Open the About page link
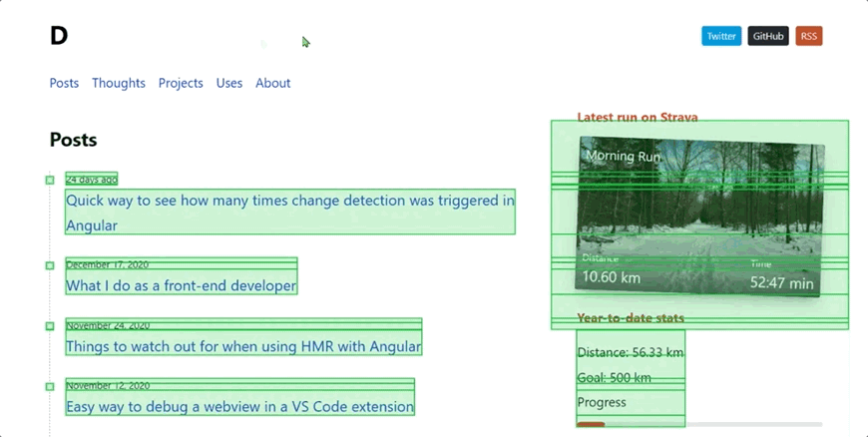The image size is (868, 437). coord(272,83)
